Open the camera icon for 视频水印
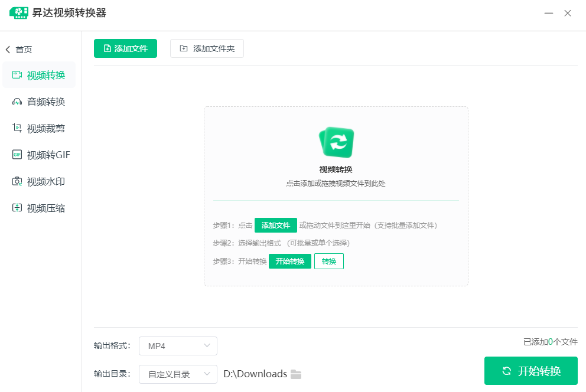 (x=17, y=181)
